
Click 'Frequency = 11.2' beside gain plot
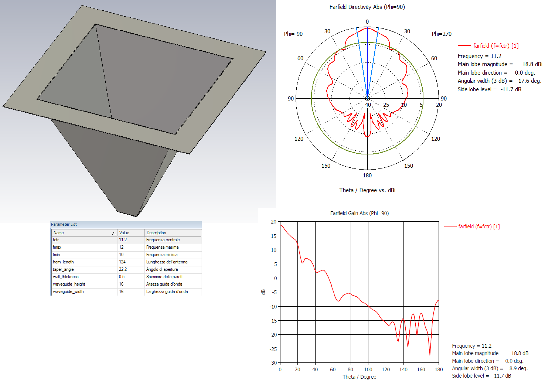pos(471,346)
